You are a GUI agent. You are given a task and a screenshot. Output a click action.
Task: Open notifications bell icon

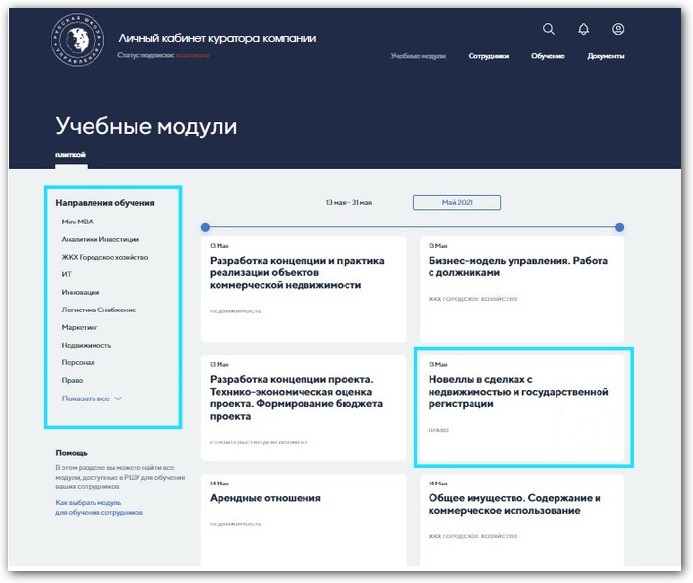(x=584, y=30)
